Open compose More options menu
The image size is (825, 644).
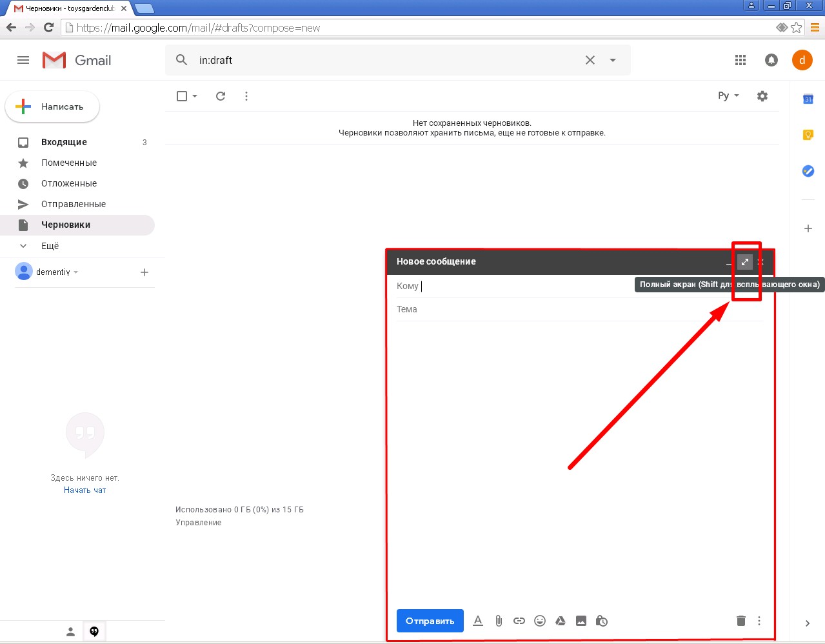click(x=759, y=621)
